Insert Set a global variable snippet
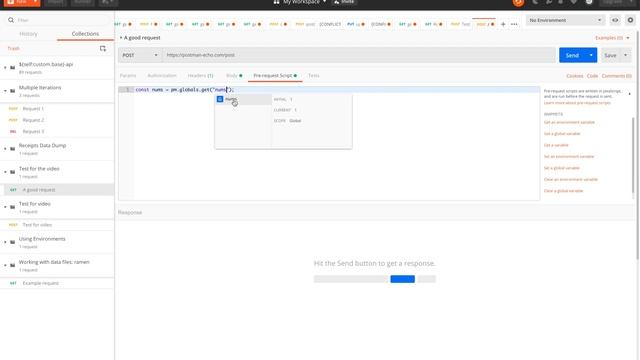Screen dimensions: 640x360 point(562,168)
